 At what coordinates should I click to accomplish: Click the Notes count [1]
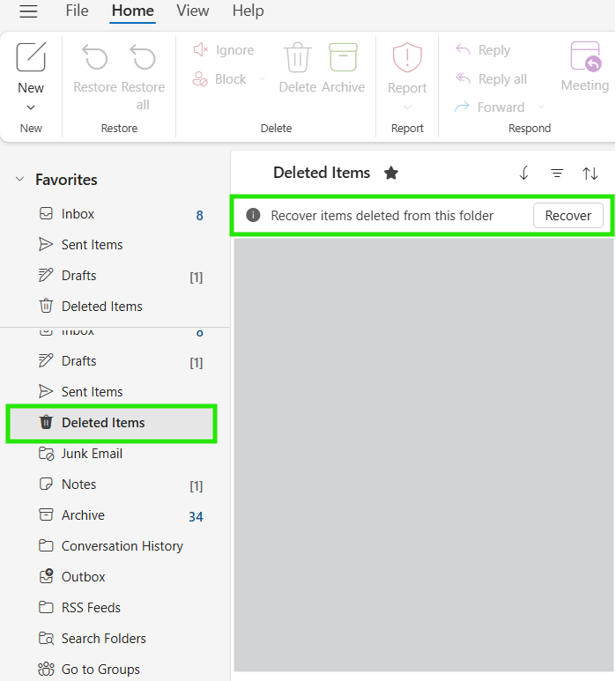pyautogui.click(x=196, y=486)
